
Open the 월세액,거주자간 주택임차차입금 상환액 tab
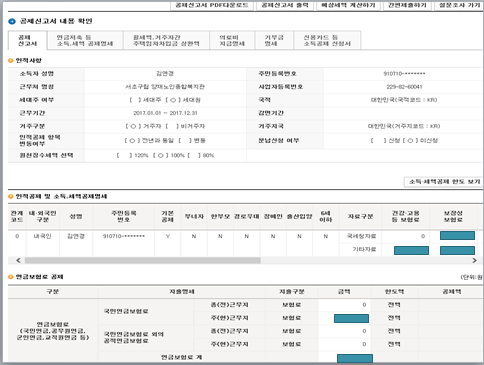(x=166, y=40)
